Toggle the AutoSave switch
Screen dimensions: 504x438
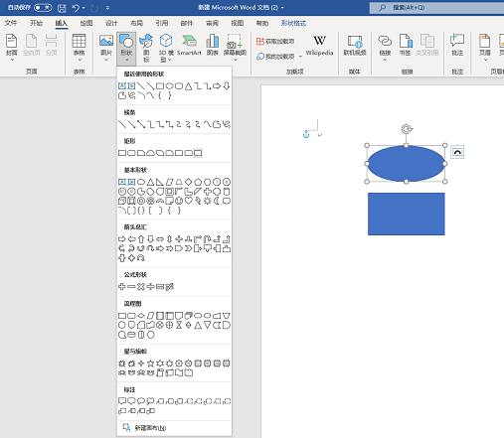[x=43, y=7]
